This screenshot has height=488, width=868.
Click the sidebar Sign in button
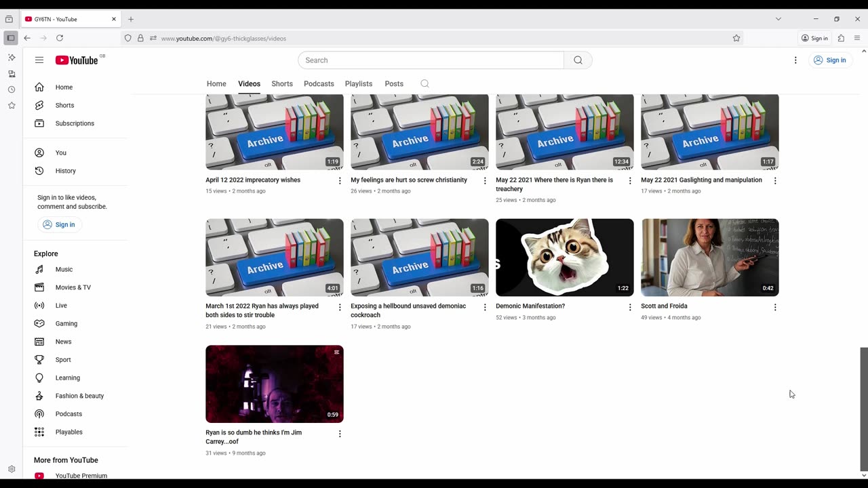59,225
